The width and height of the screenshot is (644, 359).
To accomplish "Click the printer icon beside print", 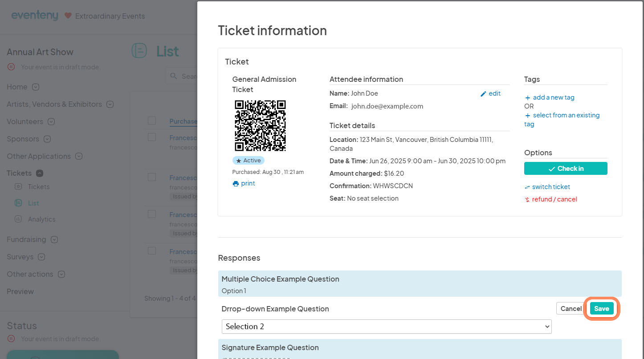I will tap(236, 184).
